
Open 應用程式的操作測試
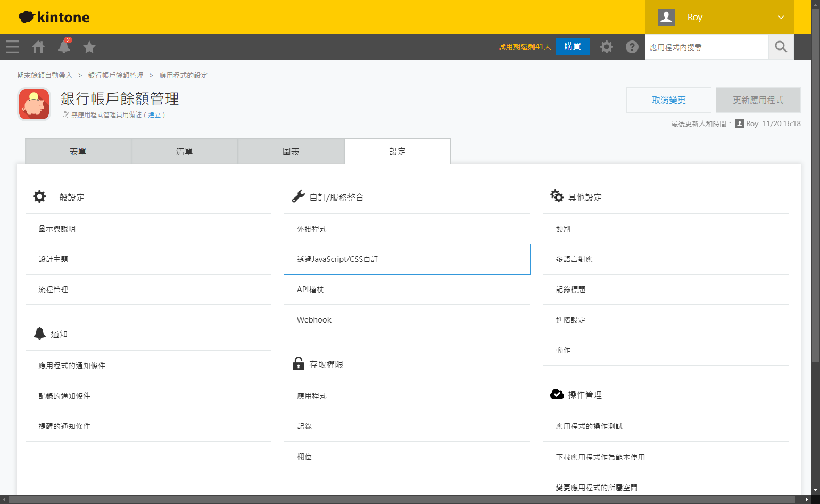click(x=666, y=426)
